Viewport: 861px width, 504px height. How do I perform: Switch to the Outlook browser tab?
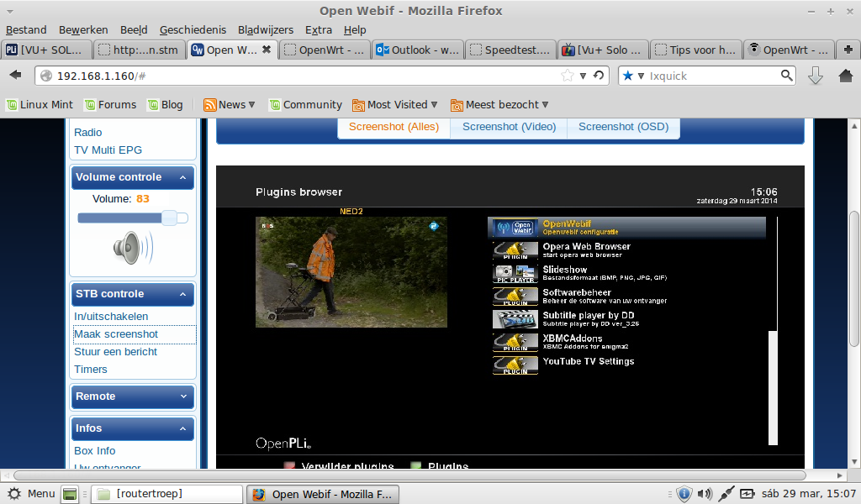(x=417, y=50)
